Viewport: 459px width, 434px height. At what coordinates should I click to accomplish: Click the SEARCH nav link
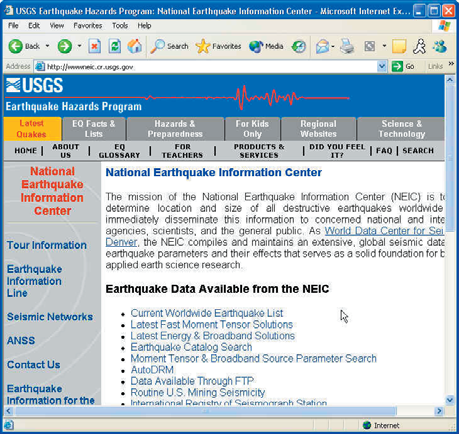point(418,151)
